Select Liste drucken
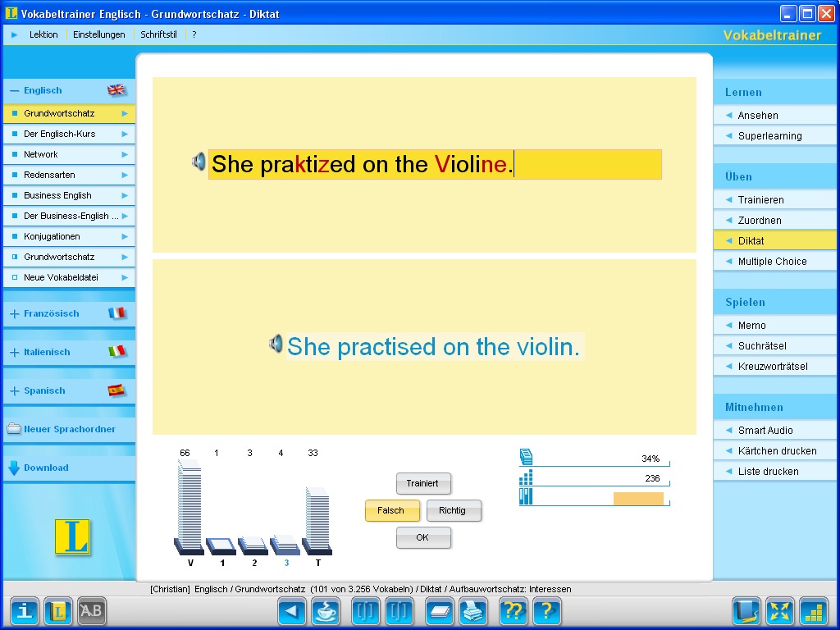Image resolution: width=840 pixels, height=630 pixels. [774, 472]
